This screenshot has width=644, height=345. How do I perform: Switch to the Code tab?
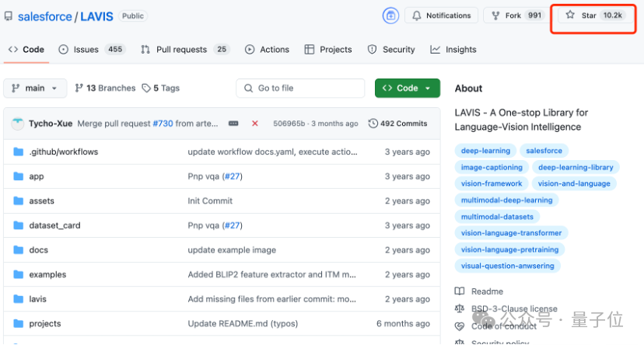tap(26, 50)
